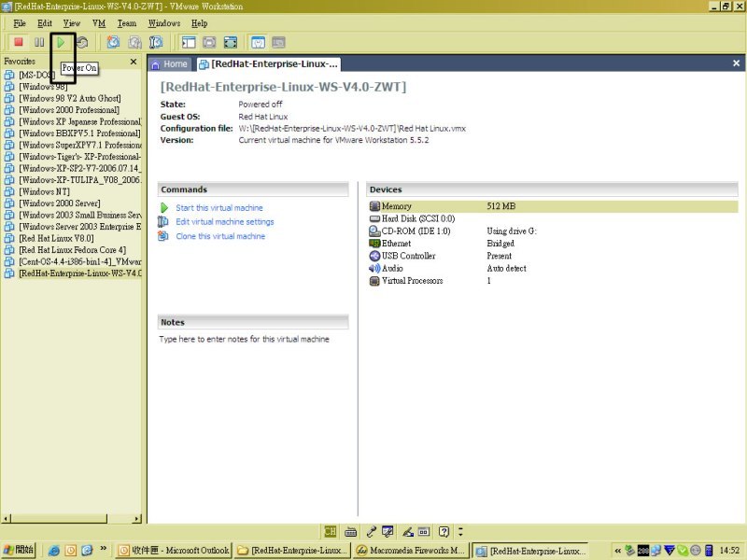Click the clone icon in Commands

coord(163,236)
